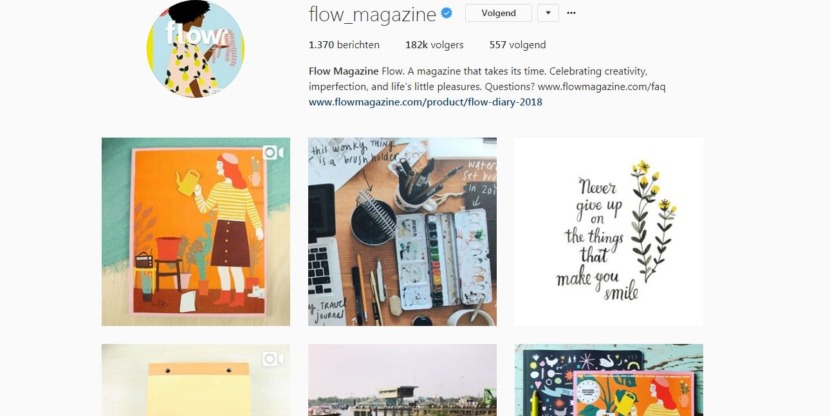Click video camera icon on orange illustration post

(273, 153)
